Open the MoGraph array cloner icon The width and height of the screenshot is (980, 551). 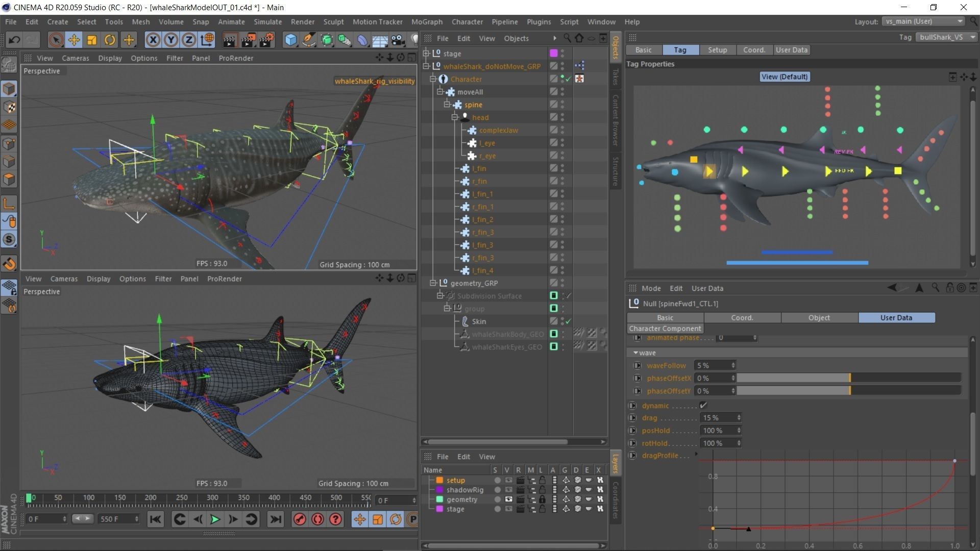[x=345, y=40]
